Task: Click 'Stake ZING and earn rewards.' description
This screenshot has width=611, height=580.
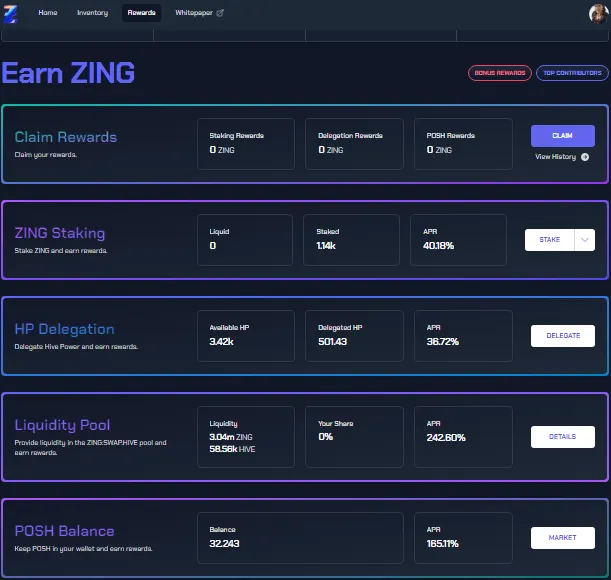Action: tap(61, 251)
